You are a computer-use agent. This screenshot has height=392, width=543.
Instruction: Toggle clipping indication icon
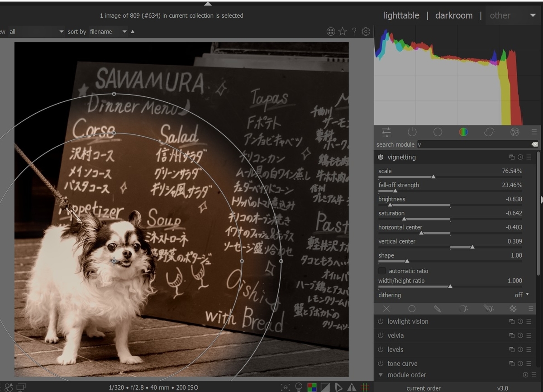click(325, 387)
